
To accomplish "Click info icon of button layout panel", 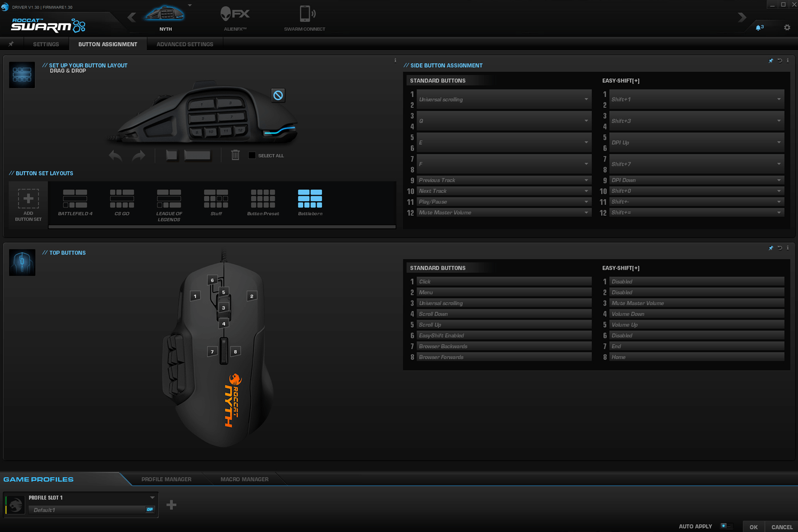I will click(395, 61).
